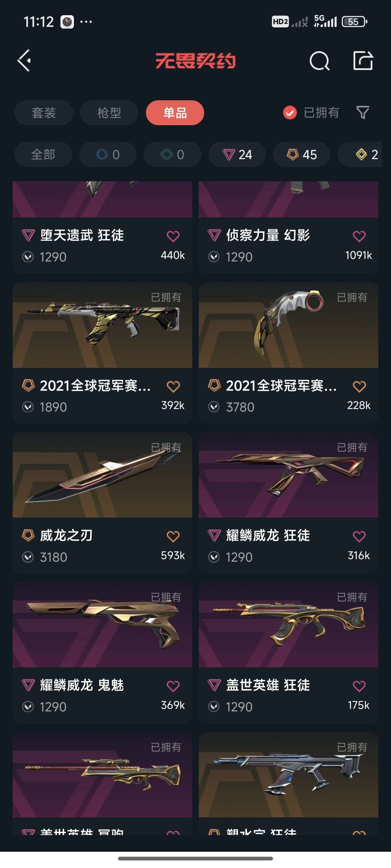Favorite 堕天遗武 狂徒 with heart icon

173,236
